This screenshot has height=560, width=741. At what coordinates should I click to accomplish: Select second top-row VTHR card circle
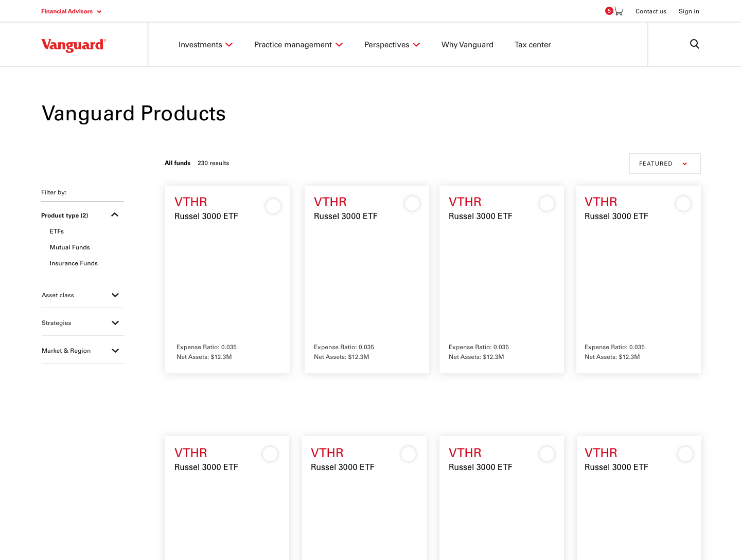[x=412, y=204]
